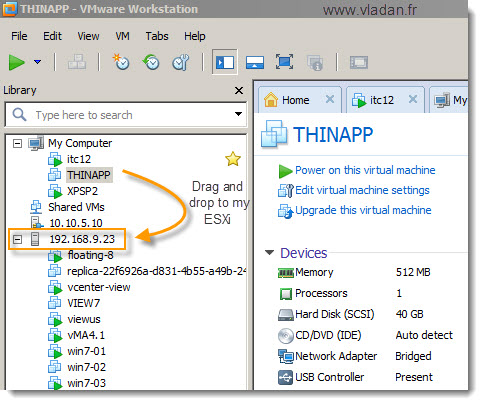Collapse the My Computer tree node
The image size is (483, 405).
point(17,143)
